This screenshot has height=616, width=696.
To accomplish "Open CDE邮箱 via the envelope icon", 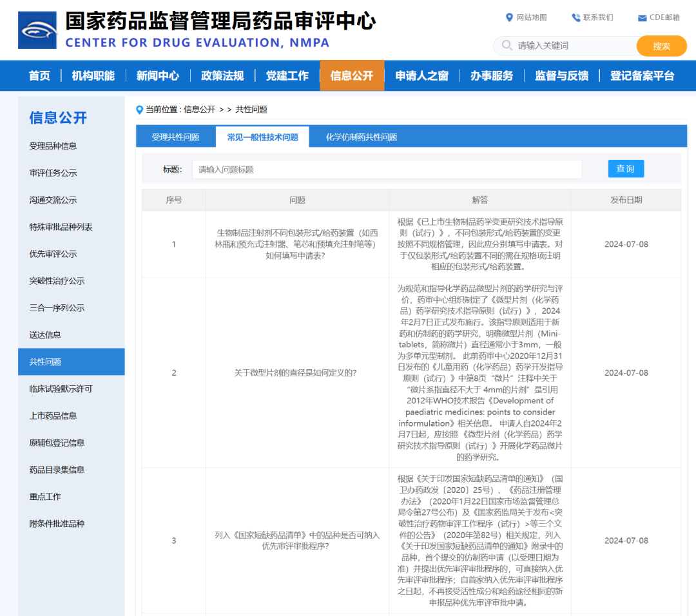I will (x=642, y=17).
